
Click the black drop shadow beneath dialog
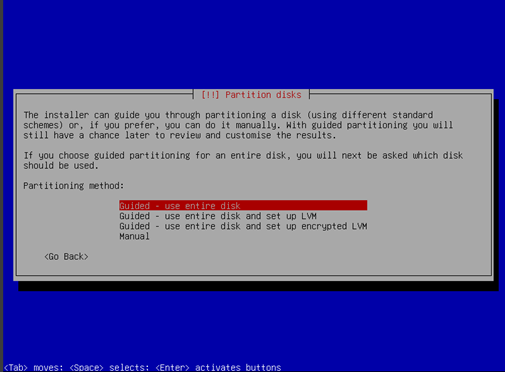point(257,286)
